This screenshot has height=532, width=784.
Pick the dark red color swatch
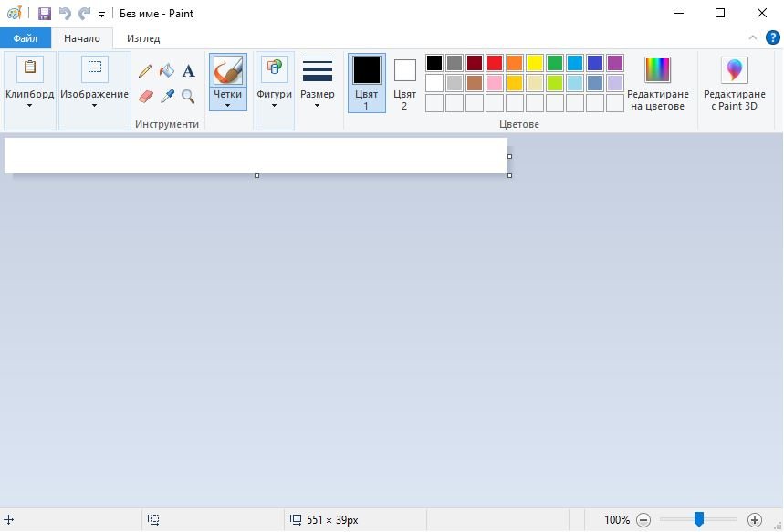(475, 63)
